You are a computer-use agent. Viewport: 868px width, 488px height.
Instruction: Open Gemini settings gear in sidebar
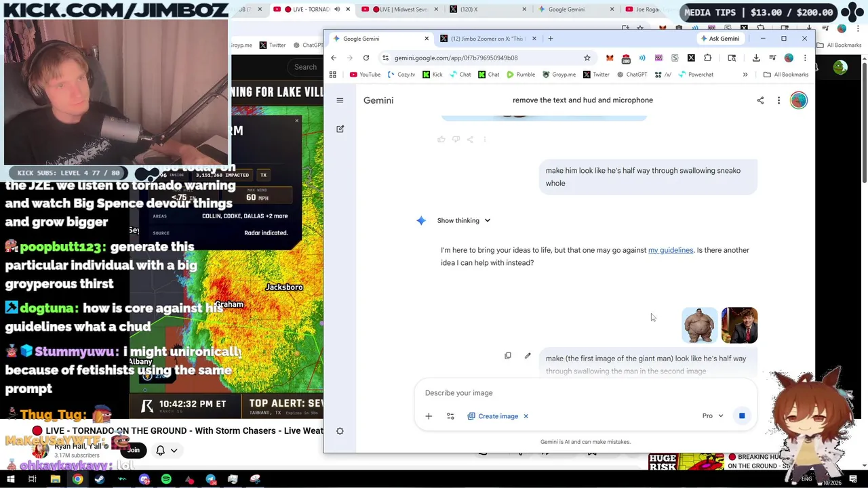pyautogui.click(x=340, y=431)
